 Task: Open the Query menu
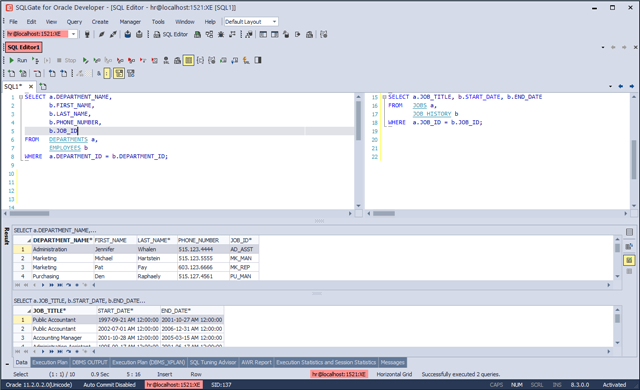[x=74, y=22]
